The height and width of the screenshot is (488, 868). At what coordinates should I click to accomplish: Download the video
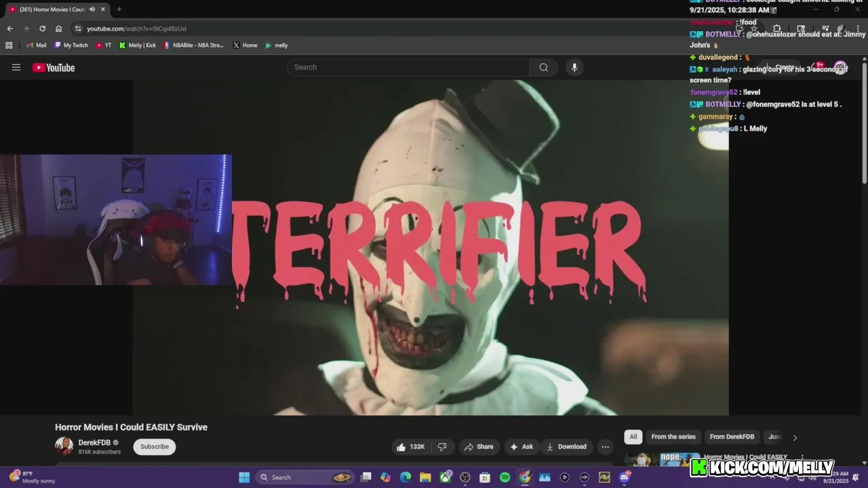(566, 447)
